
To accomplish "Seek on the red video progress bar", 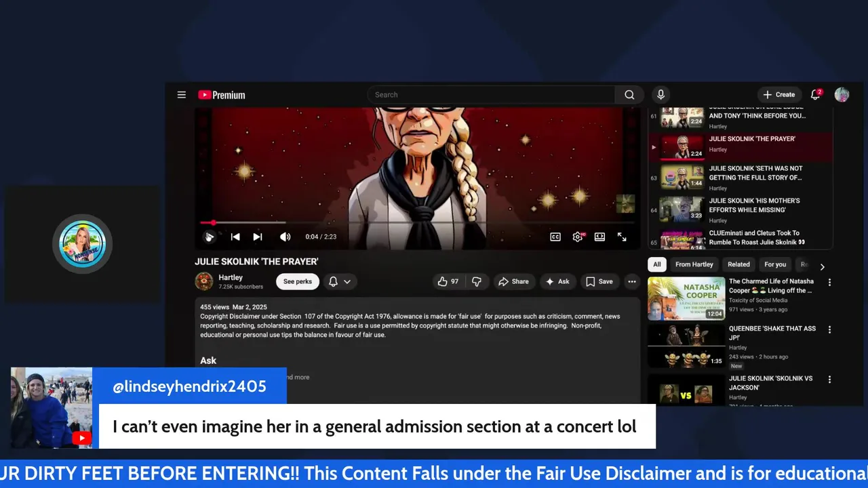I will tap(417, 222).
